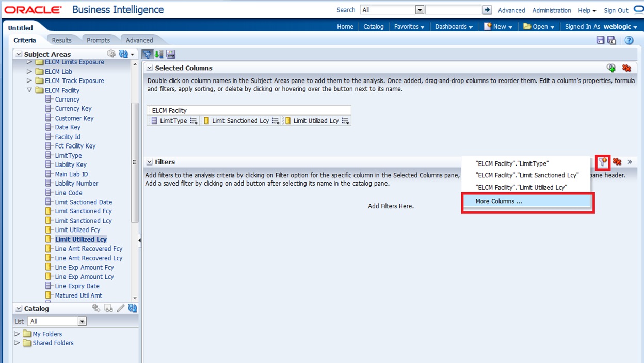Collapse the Selected Columns section
The height and width of the screenshot is (363, 644).
point(150,68)
